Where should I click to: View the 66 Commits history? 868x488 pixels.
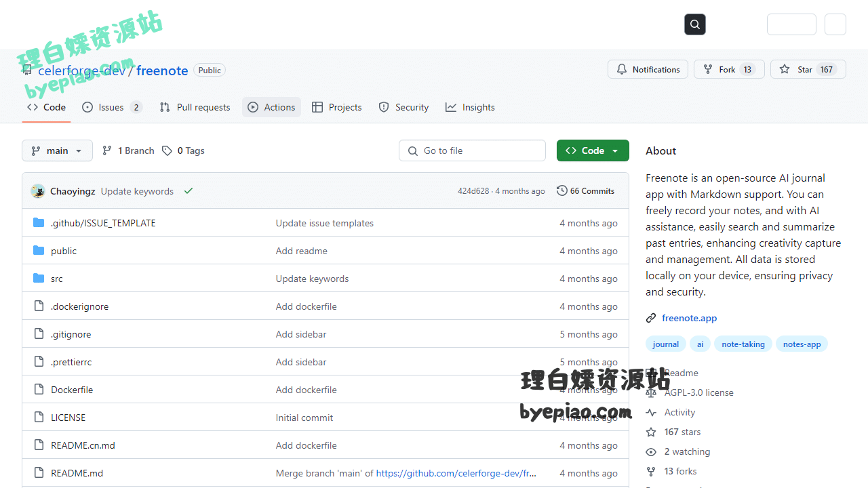pyautogui.click(x=585, y=191)
